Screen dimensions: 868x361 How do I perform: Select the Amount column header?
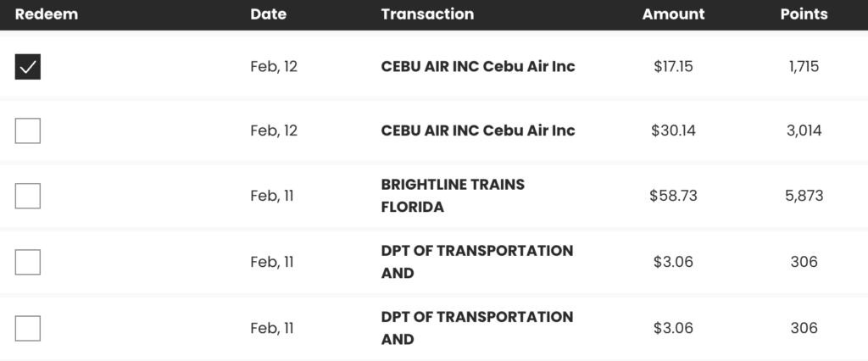coord(673,14)
